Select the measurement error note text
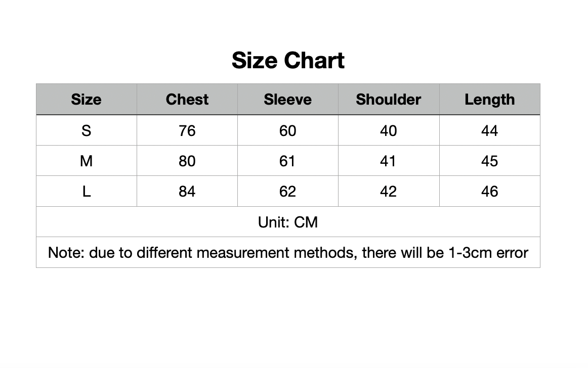The height and width of the screenshot is (368, 588). pos(288,252)
